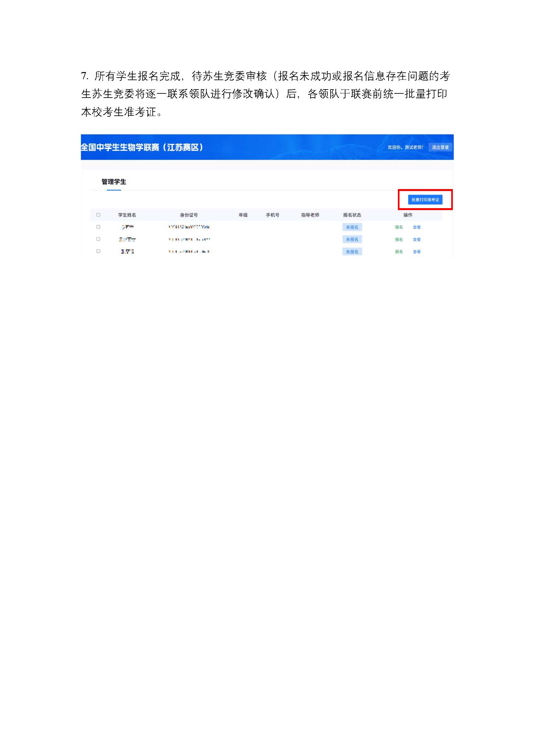
Task: Click 查看 link in first student row
Action: pyautogui.click(x=417, y=227)
